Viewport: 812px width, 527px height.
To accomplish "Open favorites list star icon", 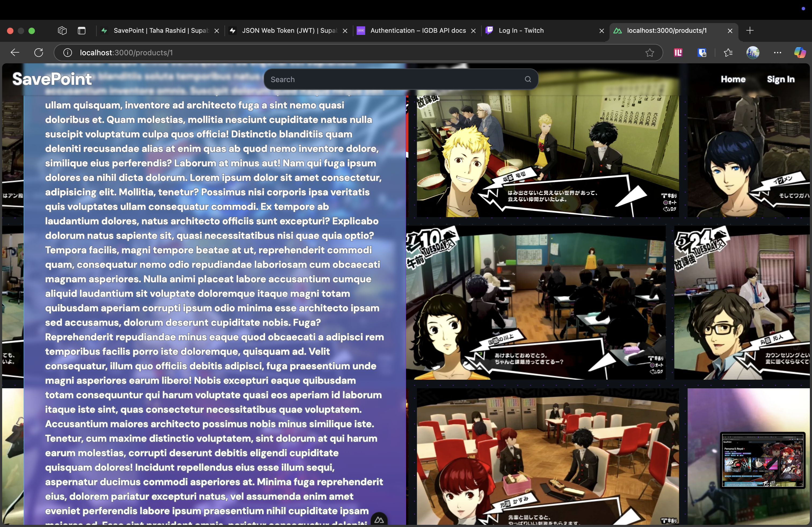I will coord(728,53).
